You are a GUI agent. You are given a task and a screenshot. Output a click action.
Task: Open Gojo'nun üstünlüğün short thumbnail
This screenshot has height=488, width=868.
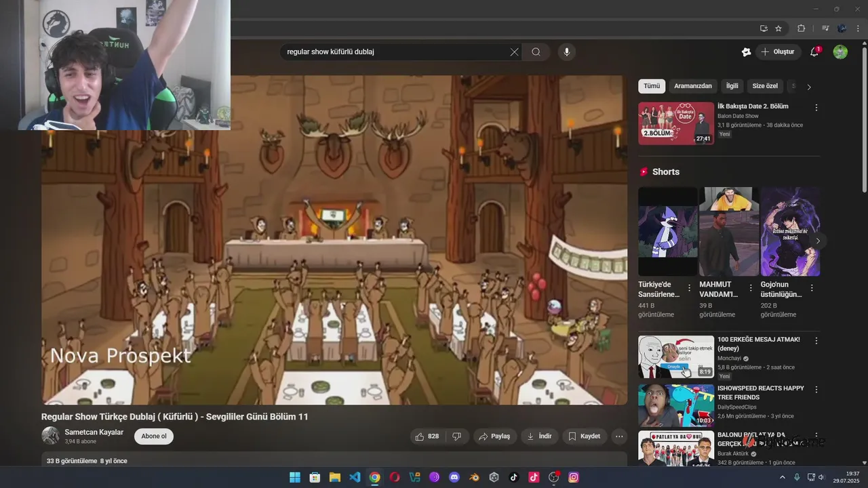pos(790,232)
